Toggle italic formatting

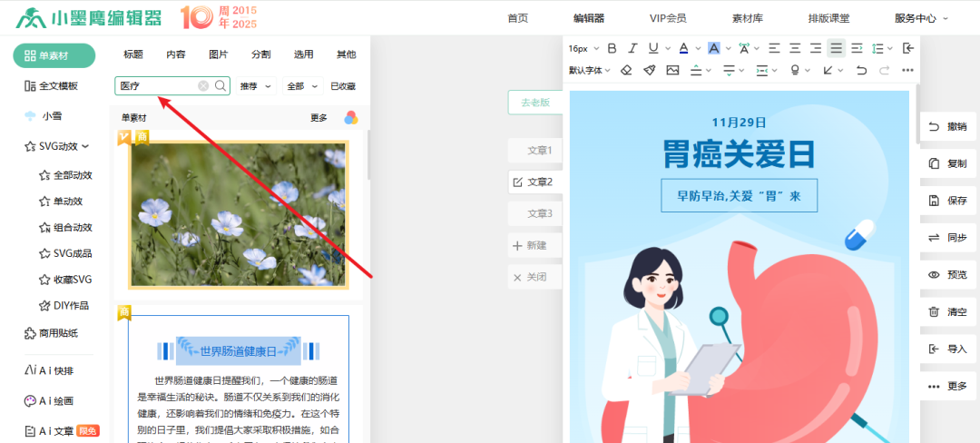pyautogui.click(x=632, y=48)
